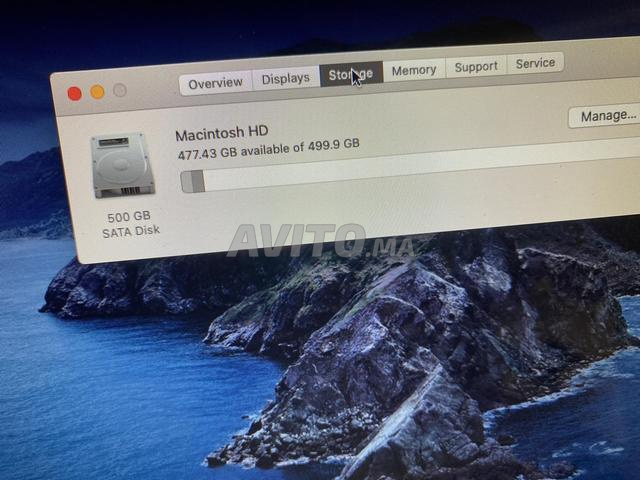
Task: Click the 477.43 GB available text
Action: (x=241, y=151)
